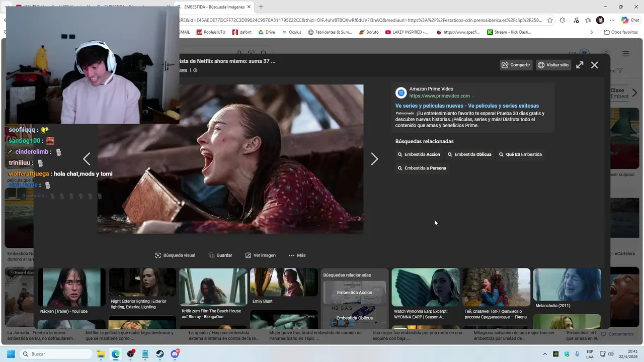Viewport: 644px width, 362px height.
Task: Start Búsqueda visual on this image
Action: (x=175, y=255)
